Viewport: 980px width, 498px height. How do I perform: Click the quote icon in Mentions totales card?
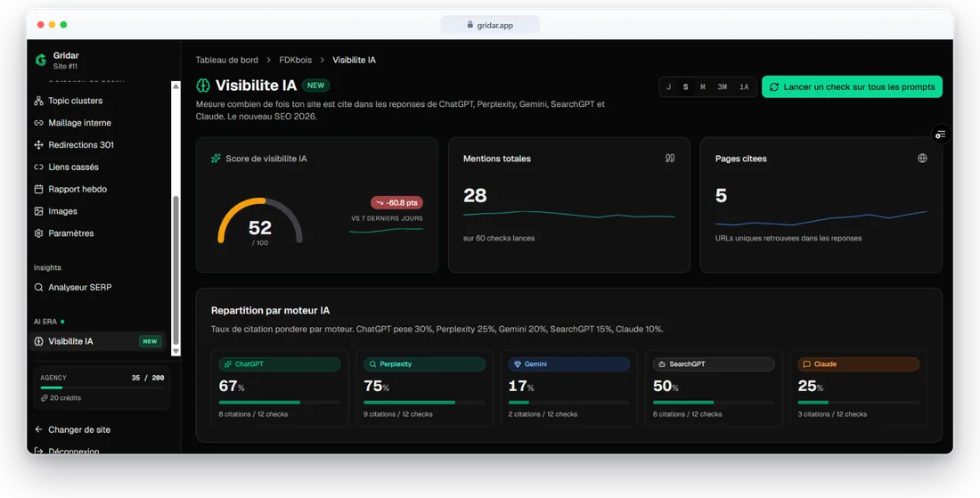tap(670, 159)
